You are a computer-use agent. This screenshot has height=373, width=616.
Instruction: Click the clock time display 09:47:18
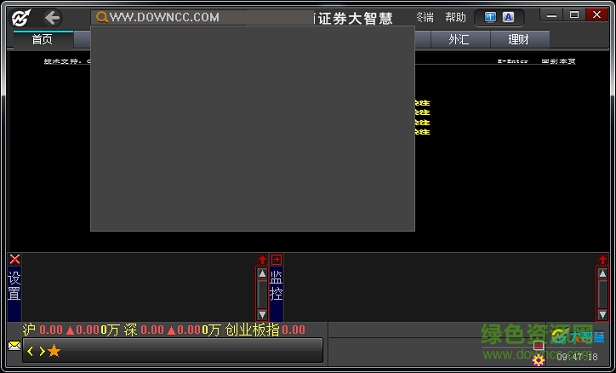(x=577, y=357)
